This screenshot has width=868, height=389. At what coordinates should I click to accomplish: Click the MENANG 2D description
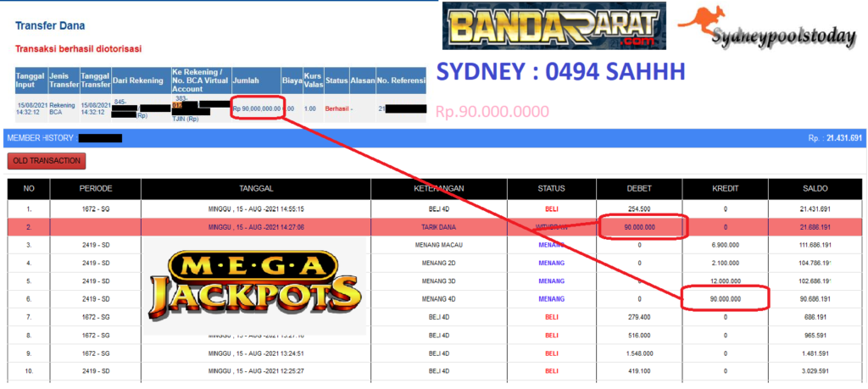click(439, 263)
